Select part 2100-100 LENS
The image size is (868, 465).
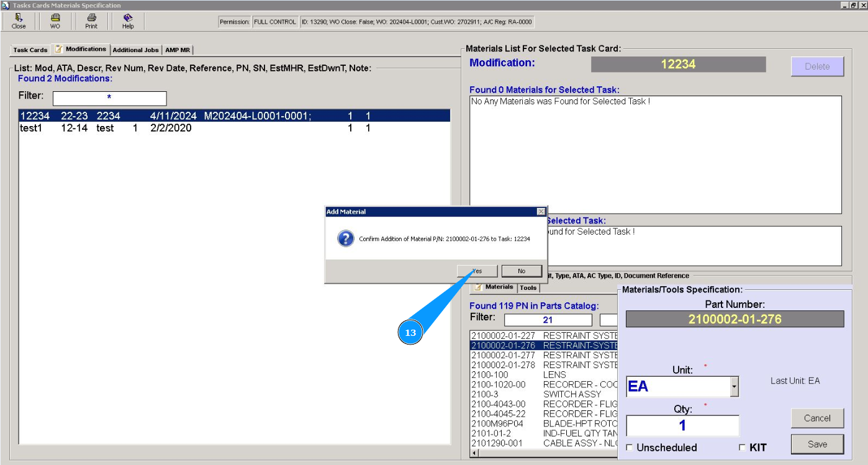pos(545,375)
